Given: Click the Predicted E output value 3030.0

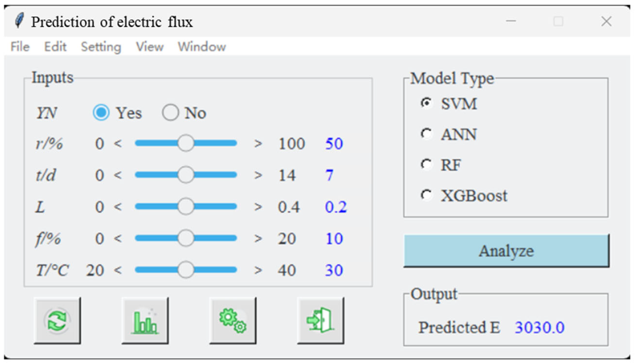Looking at the screenshot, I should (540, 327).
